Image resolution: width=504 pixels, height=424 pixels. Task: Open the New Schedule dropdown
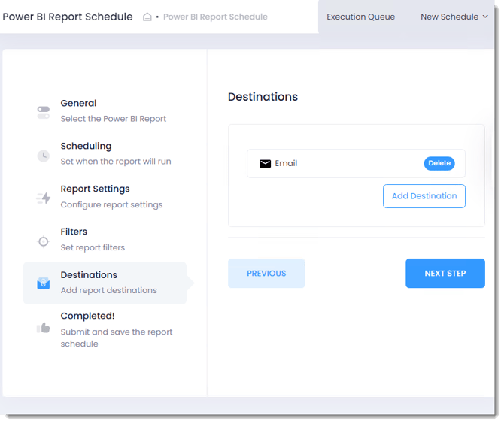[x=449, y=17]
